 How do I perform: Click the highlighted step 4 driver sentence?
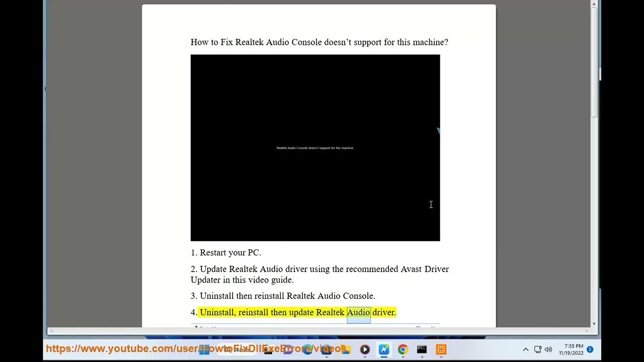coord(297,312)
